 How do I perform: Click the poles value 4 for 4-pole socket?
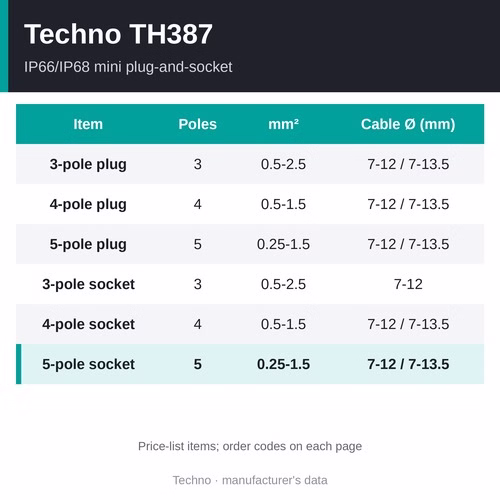198,324
